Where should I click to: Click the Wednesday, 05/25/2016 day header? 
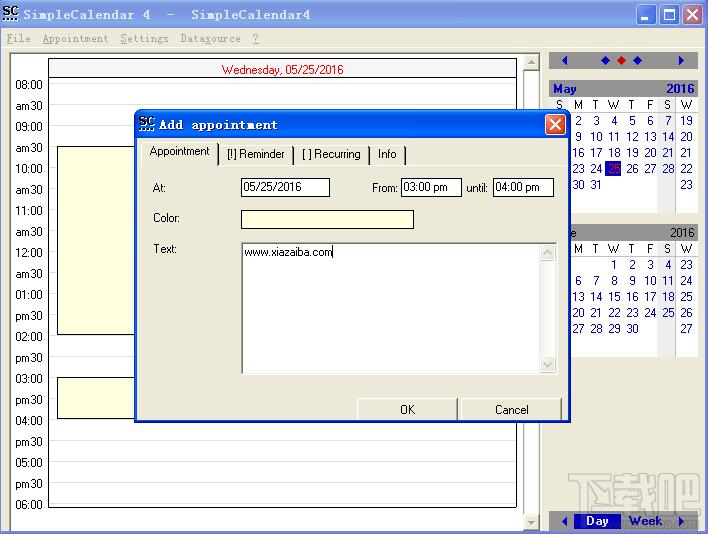click(x=283, y=69)
